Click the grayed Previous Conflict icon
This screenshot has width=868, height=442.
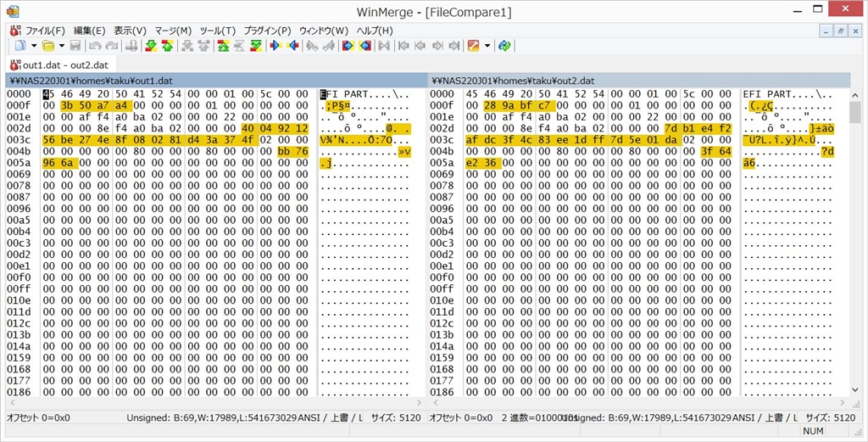203,46
